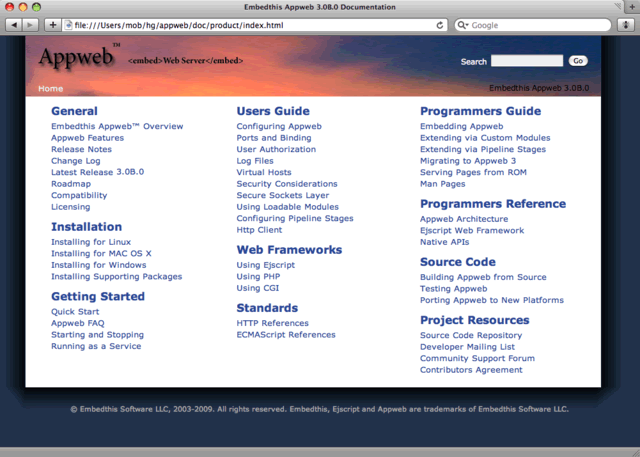Image resolution: width=640 pixels, height=457 pixels.
Task: Click the browser Back arrow button
Action: [x=15, y=24]
